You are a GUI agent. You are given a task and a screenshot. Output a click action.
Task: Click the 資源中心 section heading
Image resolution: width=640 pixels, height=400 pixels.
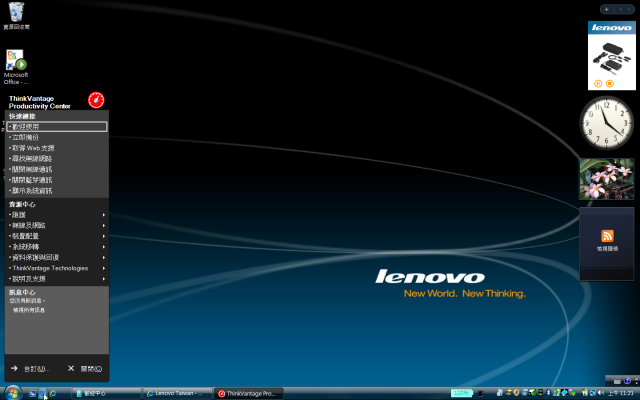click(x=22, y=204)
